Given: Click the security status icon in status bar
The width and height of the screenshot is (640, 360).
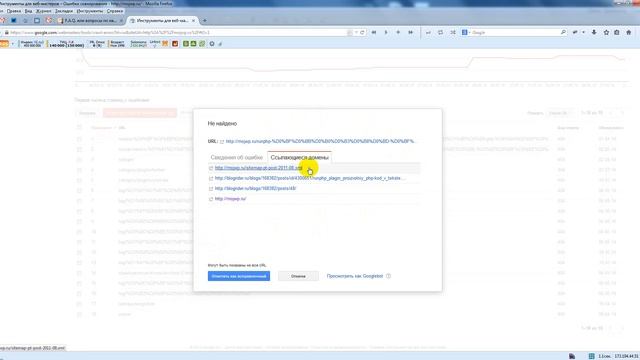Looking at the screenshot, I should coord(572,356).
